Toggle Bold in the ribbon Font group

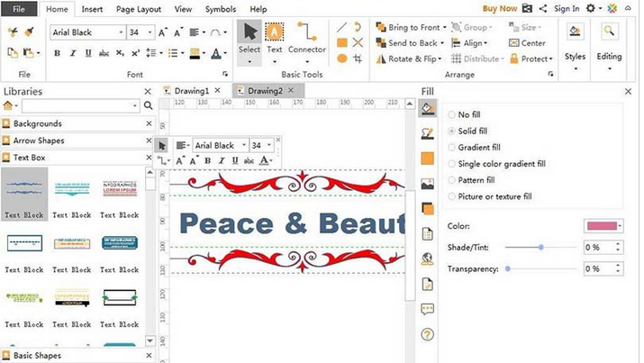click(57, 53)
